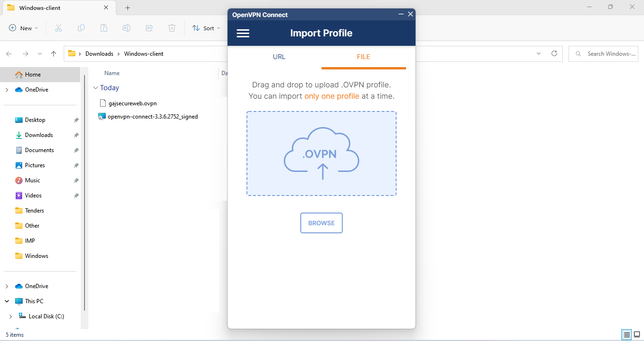Open the address bar history dropdown
The width and height of the screenshot is (644, 341).
pos(539,54)
